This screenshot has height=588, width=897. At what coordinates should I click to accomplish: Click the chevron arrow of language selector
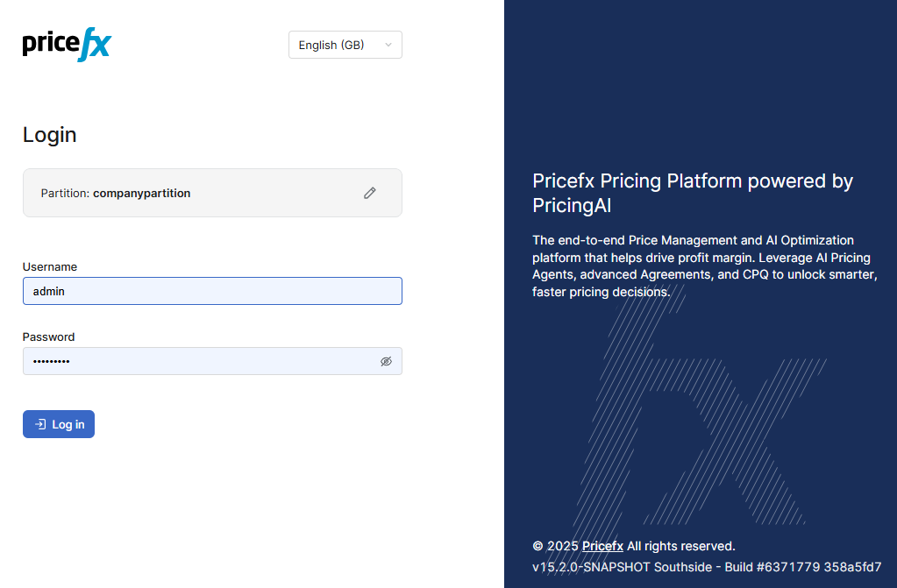(x=388, y=45)
